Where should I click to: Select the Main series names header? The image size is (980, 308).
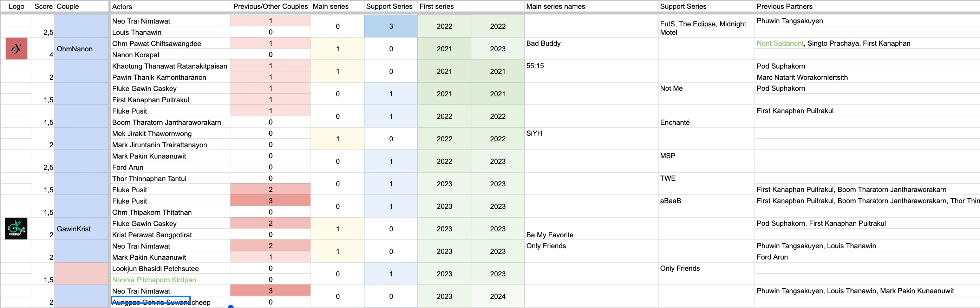(591, 6)
